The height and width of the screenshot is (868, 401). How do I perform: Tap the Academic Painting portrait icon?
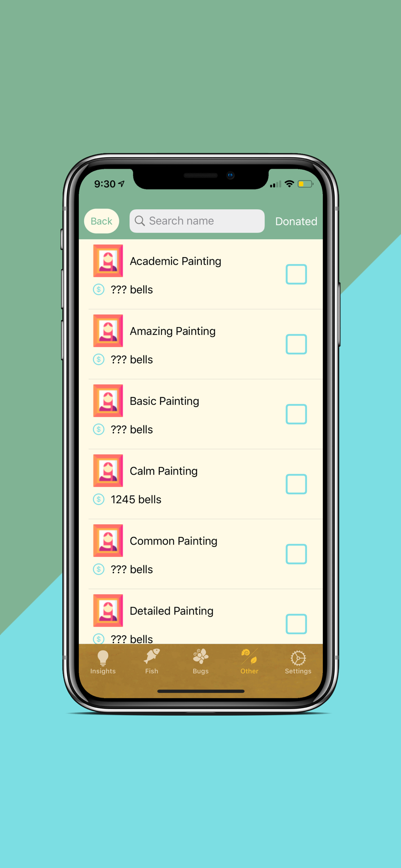click(108, 261)
